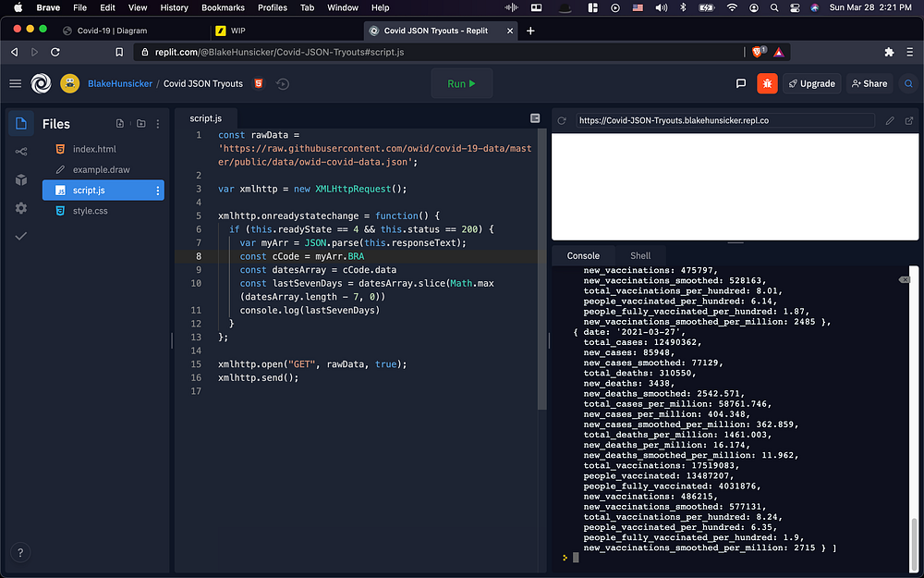Open the Packages cube icon

point(20,179)
